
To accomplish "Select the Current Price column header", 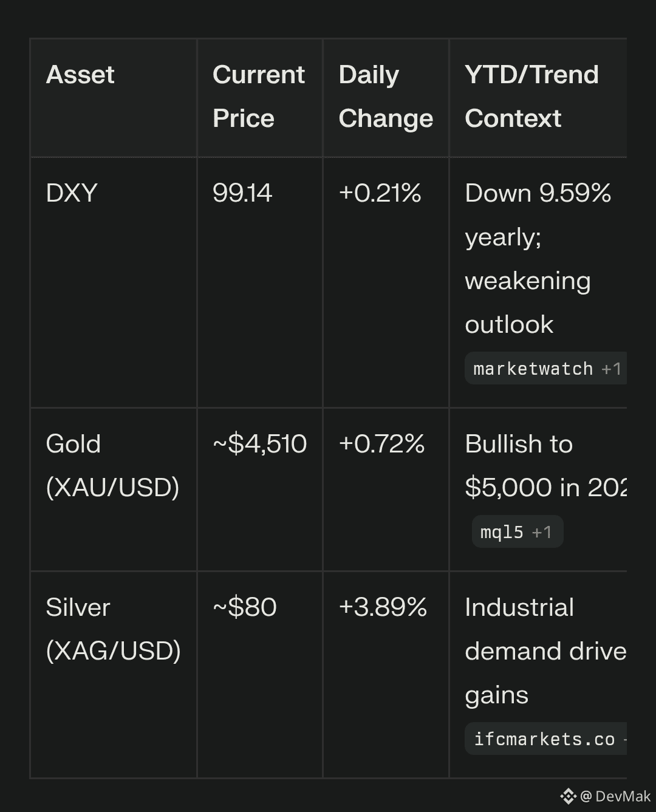I will pyautogui.click(x=258, y=97).
